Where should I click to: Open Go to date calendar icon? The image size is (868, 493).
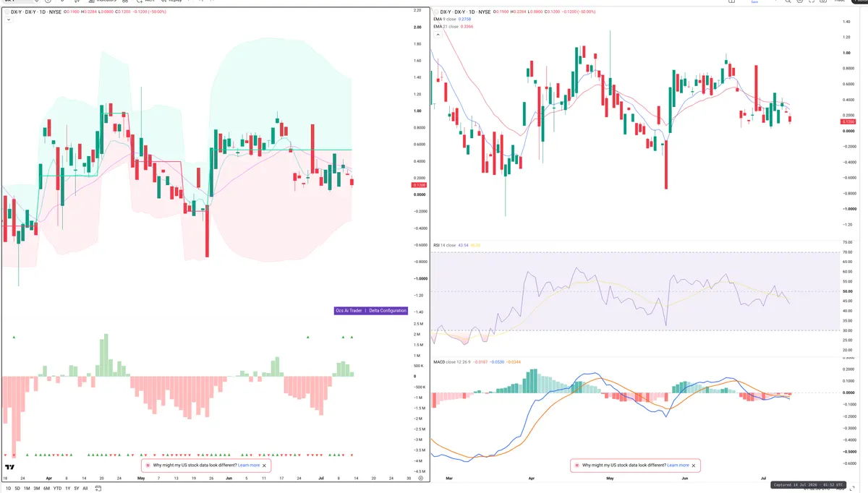(98, 489)
